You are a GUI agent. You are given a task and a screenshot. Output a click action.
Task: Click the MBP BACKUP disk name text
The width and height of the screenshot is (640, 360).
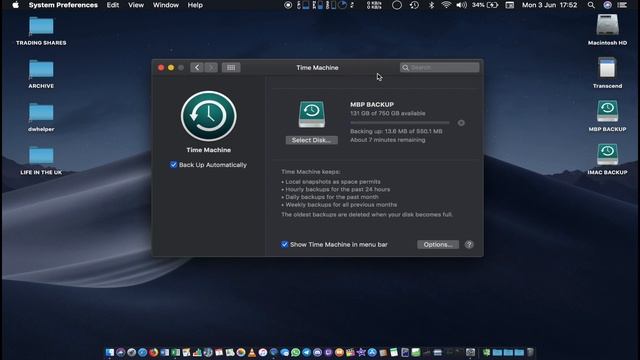click(x=372, y=104)
